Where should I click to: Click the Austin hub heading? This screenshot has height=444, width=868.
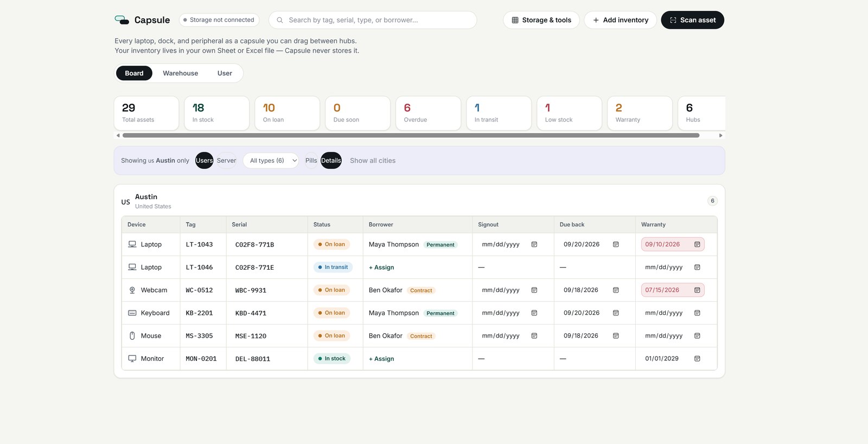pos(146,197)
